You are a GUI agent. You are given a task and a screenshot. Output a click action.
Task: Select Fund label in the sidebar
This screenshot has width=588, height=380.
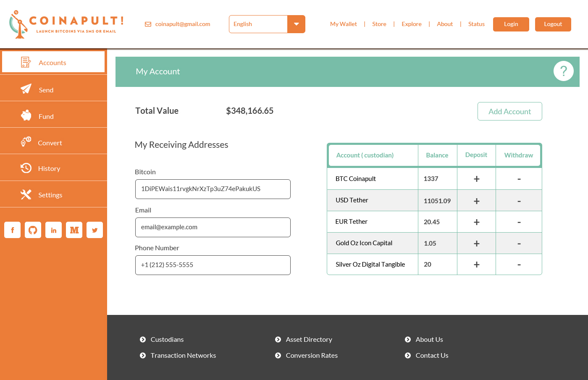tap(46, 116)
